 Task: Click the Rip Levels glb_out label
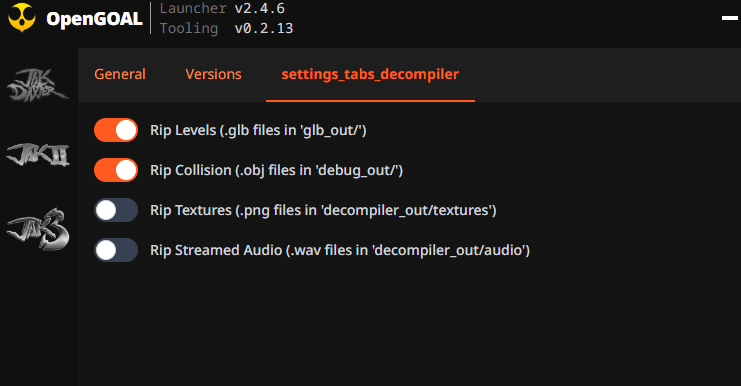pyautogui.click(x=258, y=130)
